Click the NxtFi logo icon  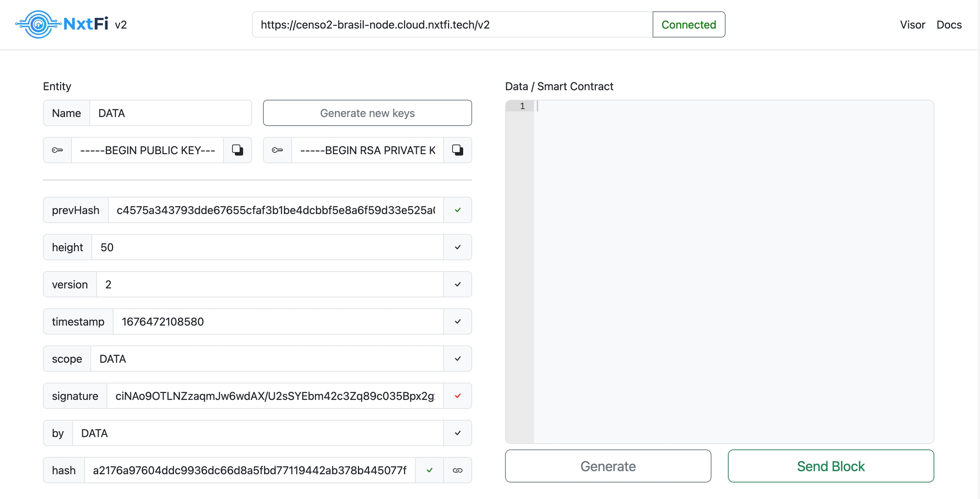[x=38, y=24]
